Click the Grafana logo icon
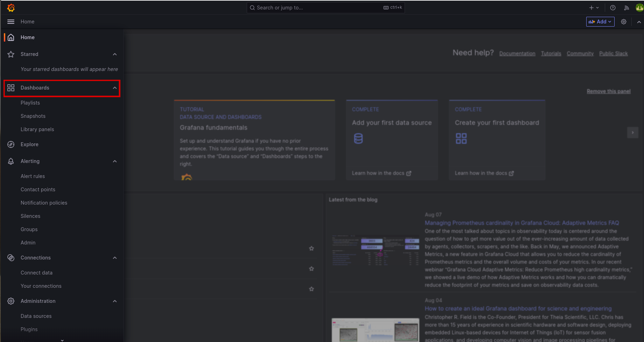 pyautogui.click(x=11, y=8)
